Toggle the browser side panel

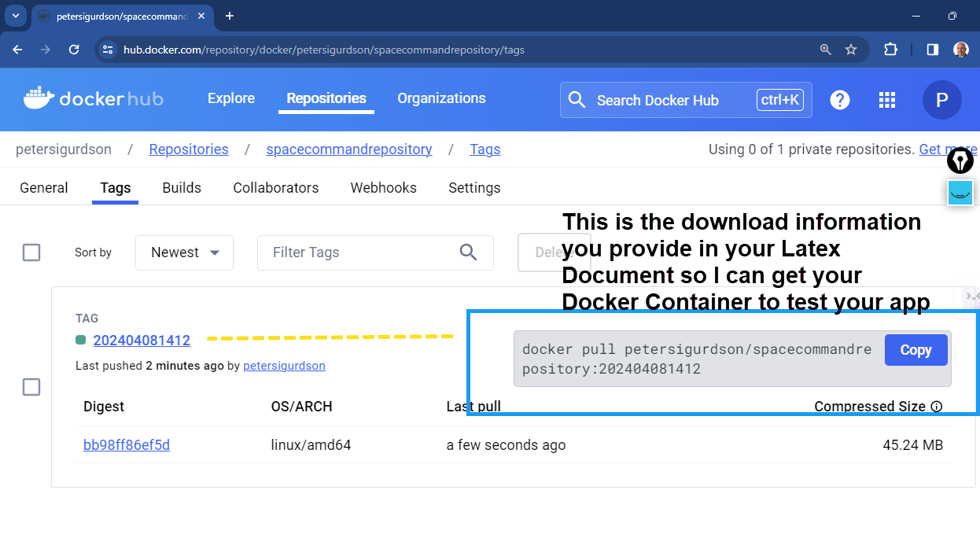[x=933, y=50]
